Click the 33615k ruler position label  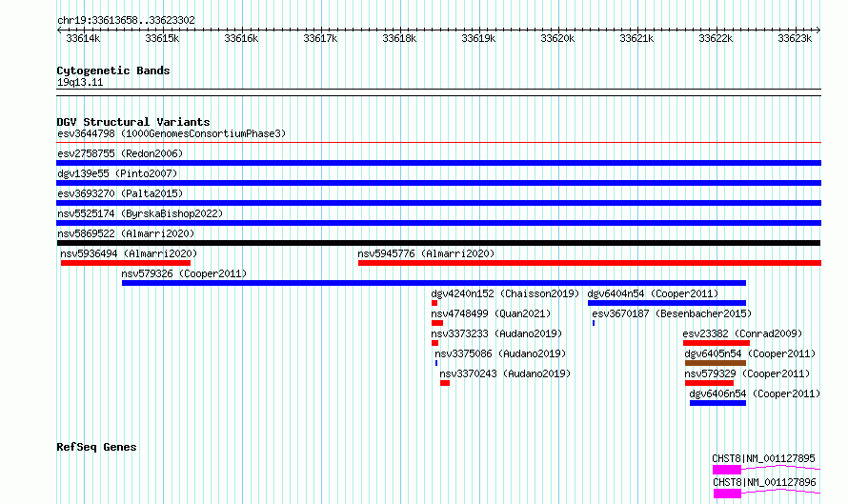pos(162,38)
